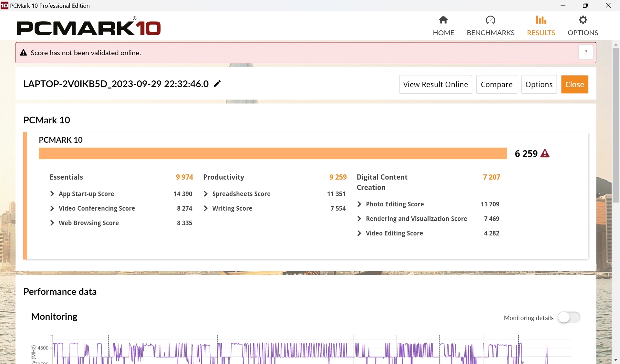The width and height of the screenshot is (620, 364).
Task: Click the red warning triangle beside 6 259
Action: (x=545, y=153)
